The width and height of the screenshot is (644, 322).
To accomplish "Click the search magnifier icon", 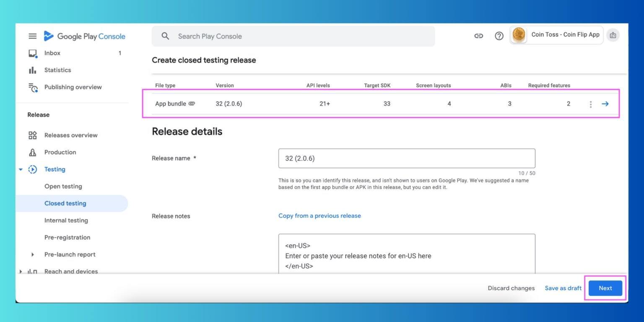I will [x=165, y=36].
